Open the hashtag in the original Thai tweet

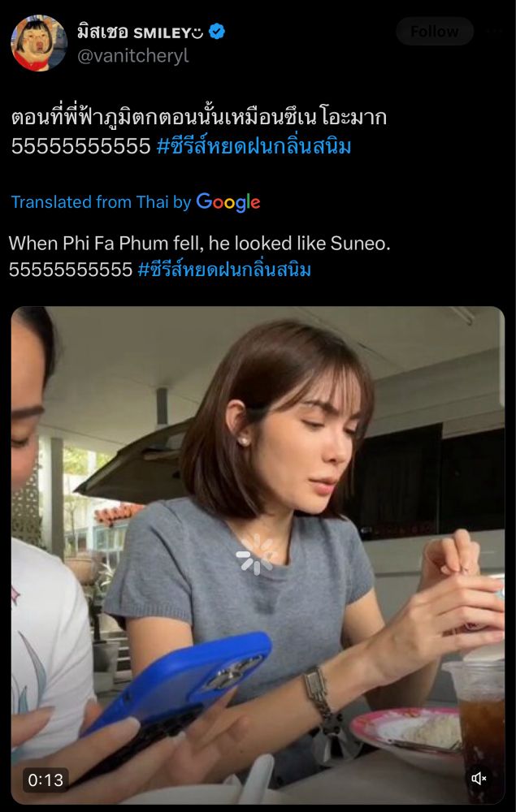254,146
